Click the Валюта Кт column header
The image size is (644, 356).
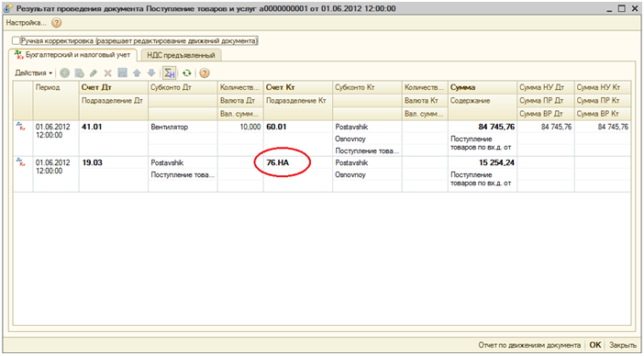point(425,101)
